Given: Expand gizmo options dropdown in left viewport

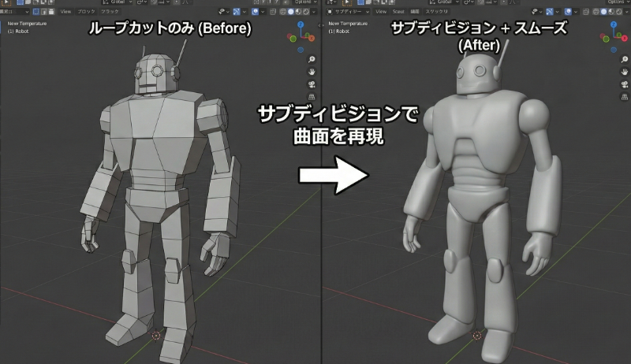Looking at the screenshot, I should click(245, 12).
